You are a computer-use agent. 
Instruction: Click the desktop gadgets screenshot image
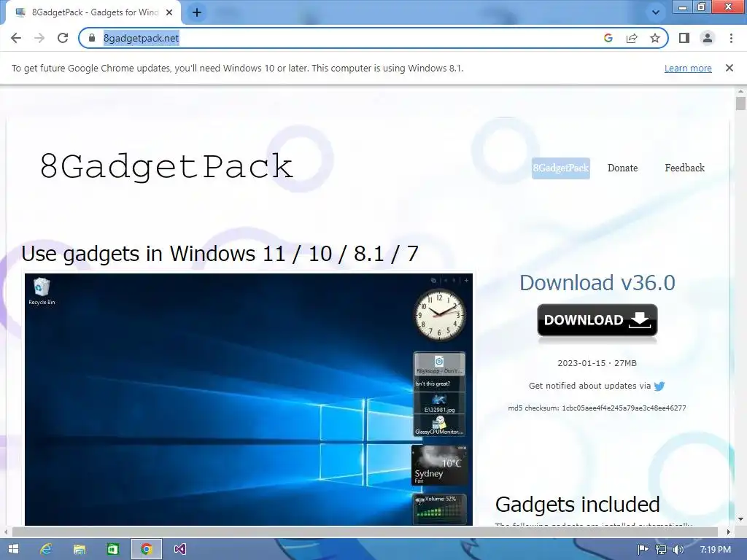[249, 399]
